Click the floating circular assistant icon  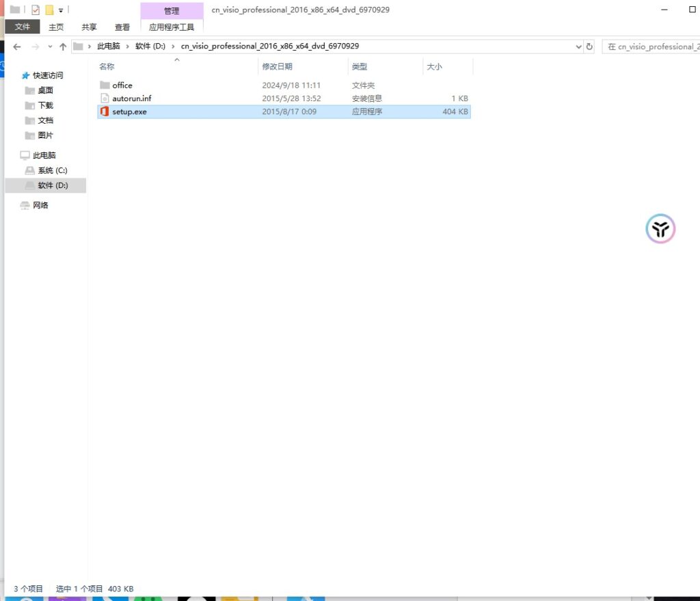pyautogui.click(x=660, y=229)
